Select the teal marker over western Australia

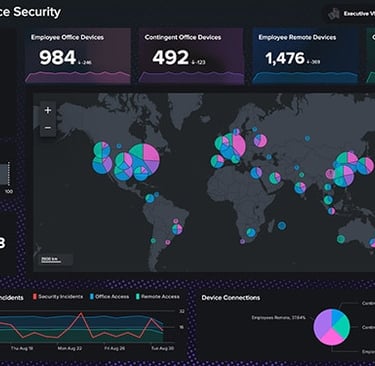point(341,239)
